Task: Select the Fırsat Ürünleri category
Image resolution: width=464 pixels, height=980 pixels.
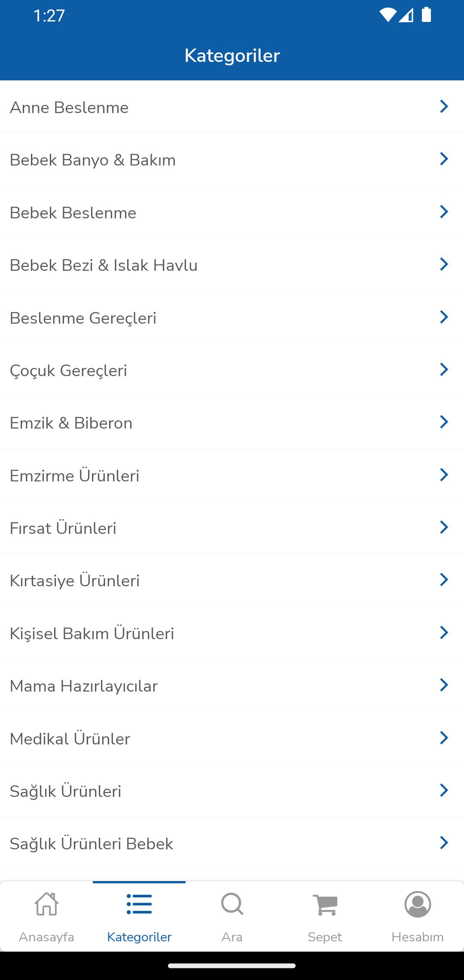Action: [232, 528]
